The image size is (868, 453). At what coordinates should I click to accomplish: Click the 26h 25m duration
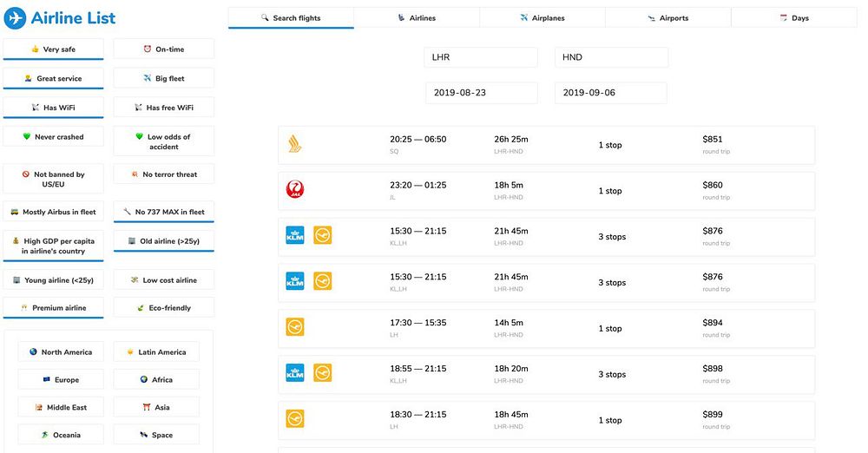[511, 140]
